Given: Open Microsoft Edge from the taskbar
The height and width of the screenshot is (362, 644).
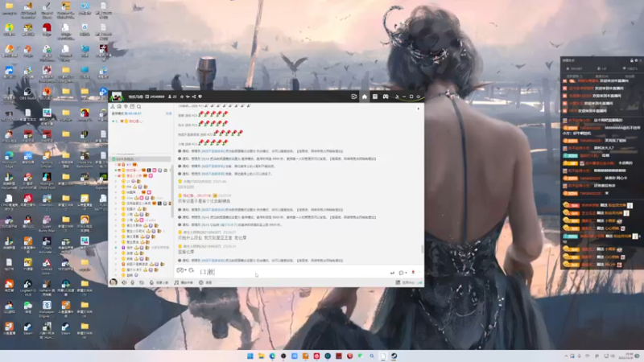Looking at the screenshot, I should pos(272,356).
